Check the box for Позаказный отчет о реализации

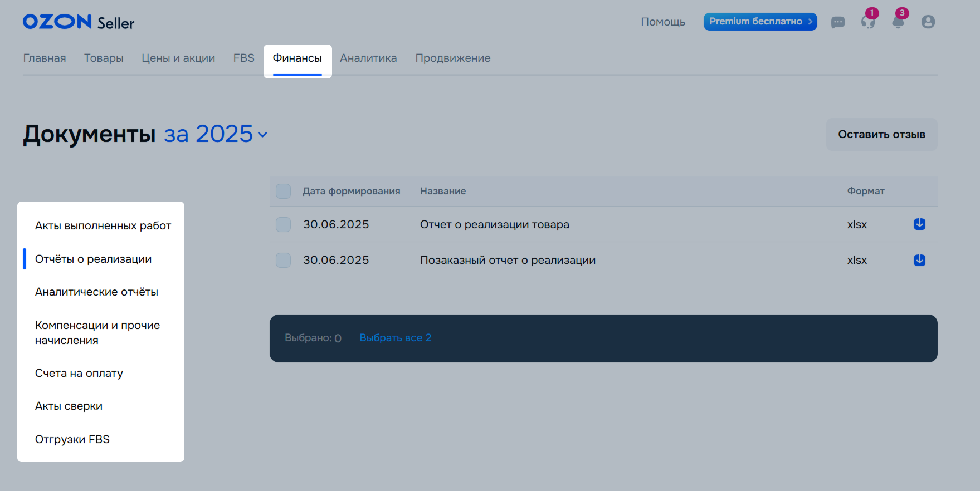(284, 260)
